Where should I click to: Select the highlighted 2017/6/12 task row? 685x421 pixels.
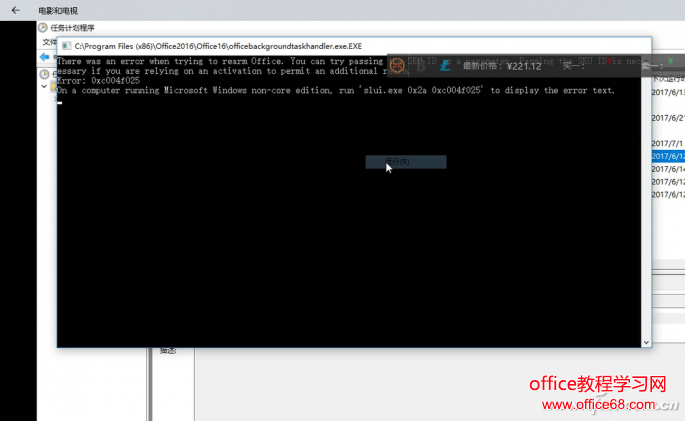pos(668,156)
